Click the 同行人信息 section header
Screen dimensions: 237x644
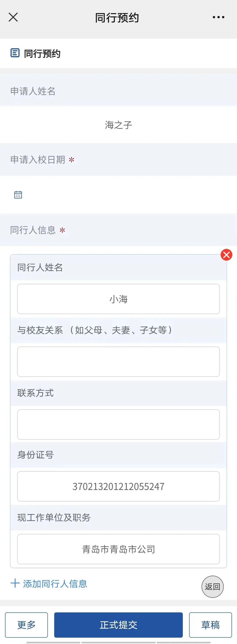33,230
